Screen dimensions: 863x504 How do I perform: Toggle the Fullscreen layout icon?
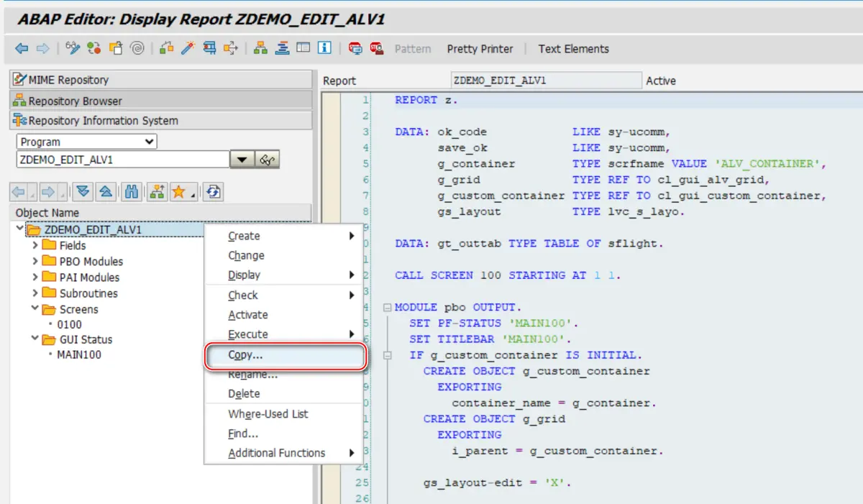click(303, 48)
